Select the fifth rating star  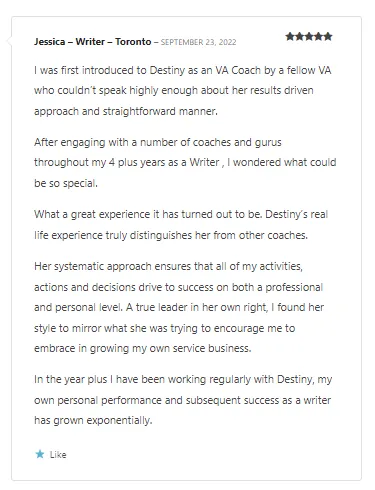[328, 36]
